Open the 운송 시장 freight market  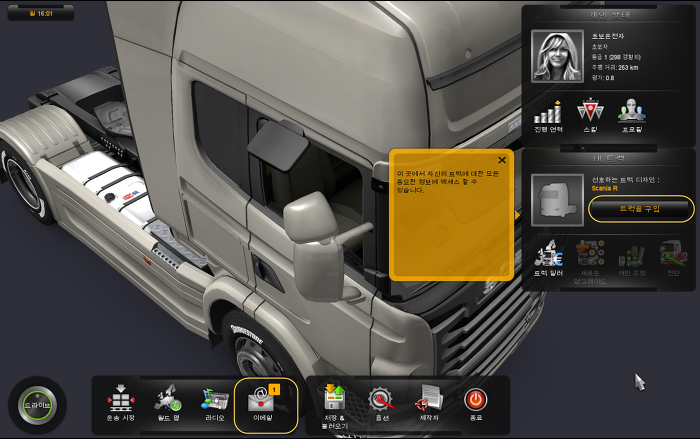click(121, 403)
